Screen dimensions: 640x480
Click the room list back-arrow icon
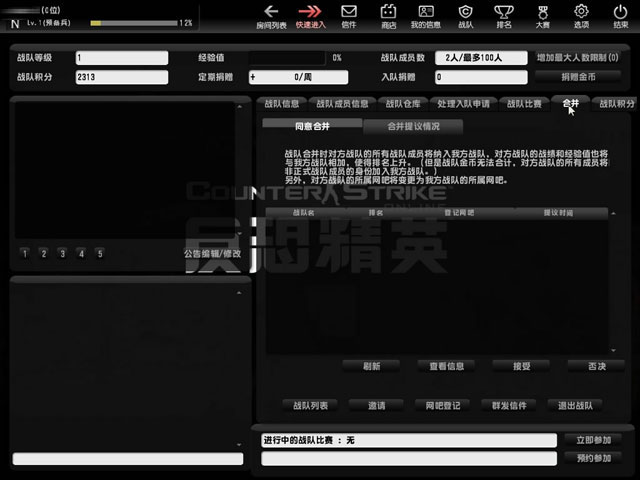point(271,12)
